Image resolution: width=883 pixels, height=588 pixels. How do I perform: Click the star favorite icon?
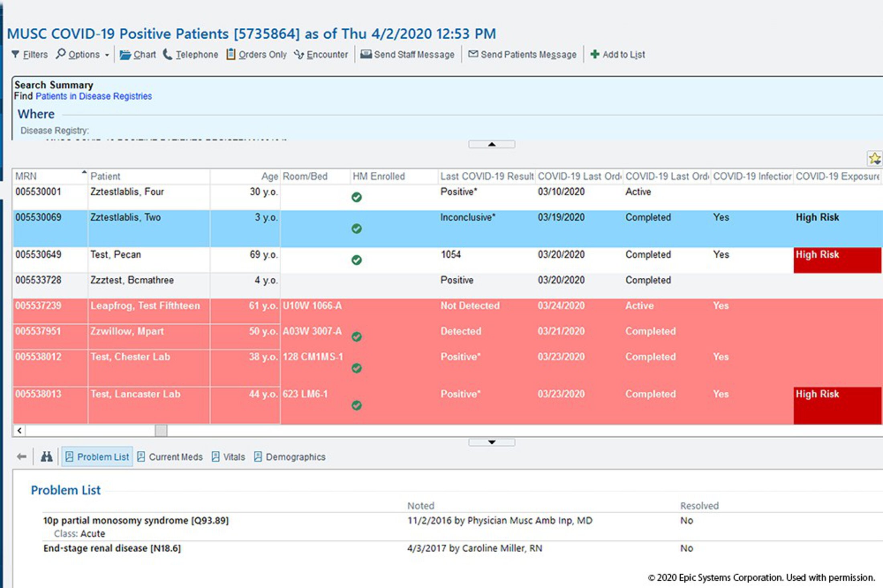click(875, 159)
